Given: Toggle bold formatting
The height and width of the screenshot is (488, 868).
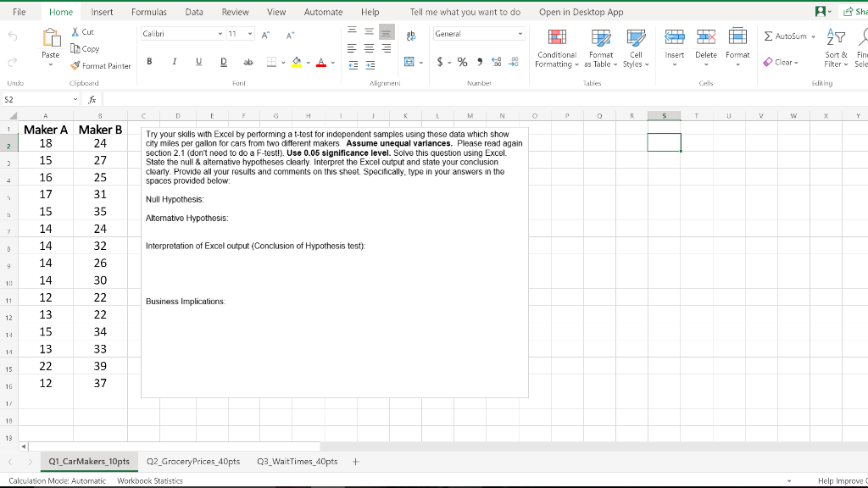Looking at the screenshot, I should pyautogui.click(x=148, y=64).
